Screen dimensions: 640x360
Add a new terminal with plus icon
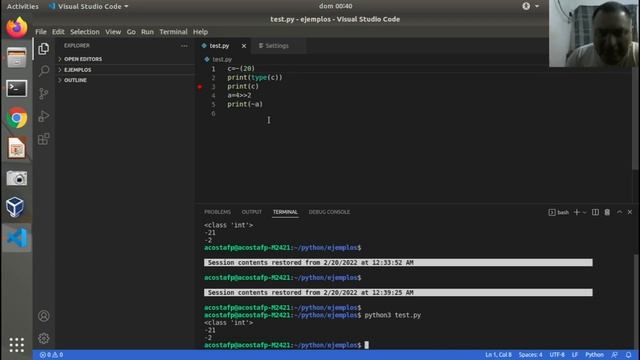pyautogui.click(x=576, y=212)
